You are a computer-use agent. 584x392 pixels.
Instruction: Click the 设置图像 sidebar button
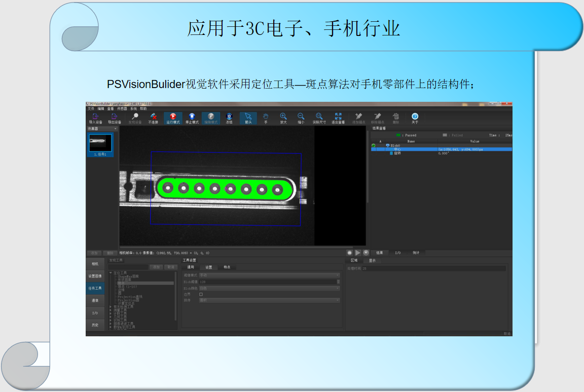[x=95, y=276]
